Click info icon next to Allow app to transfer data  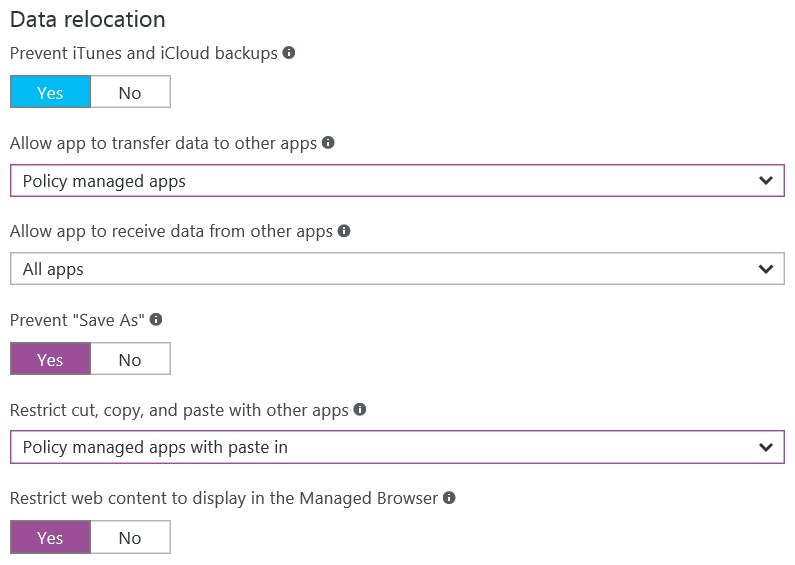click(x=329, y=143)
